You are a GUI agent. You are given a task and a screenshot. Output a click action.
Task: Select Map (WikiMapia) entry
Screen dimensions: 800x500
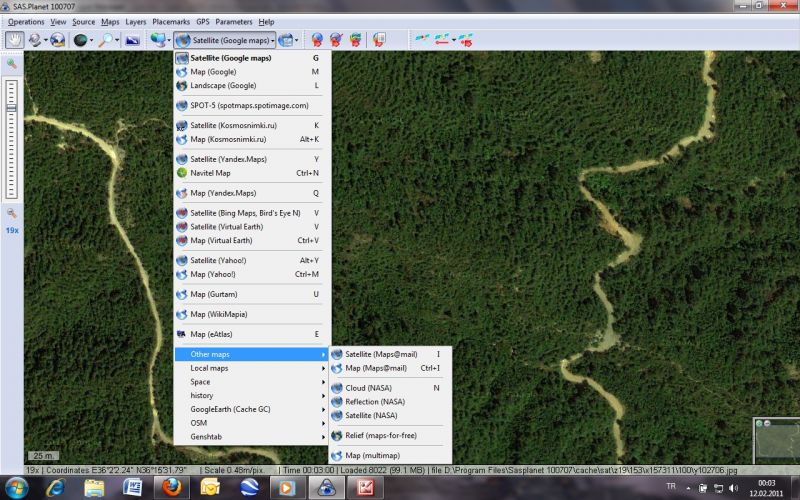pyautogui.click(x=218, y=314)
